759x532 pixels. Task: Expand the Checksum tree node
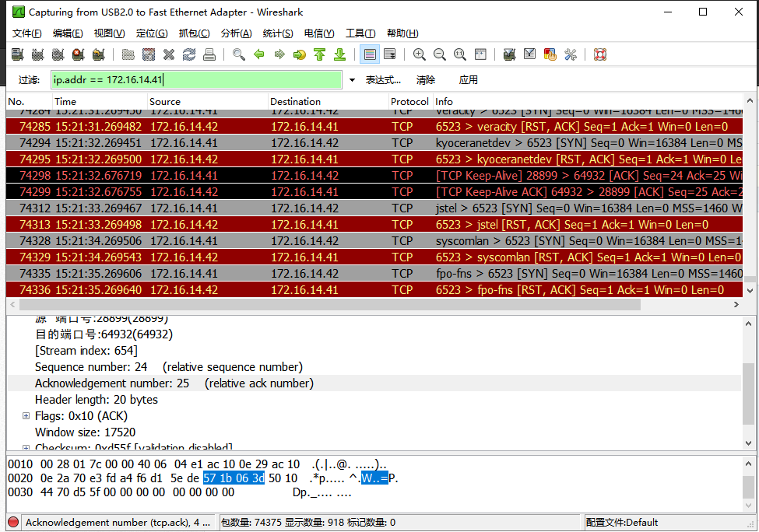26,447
